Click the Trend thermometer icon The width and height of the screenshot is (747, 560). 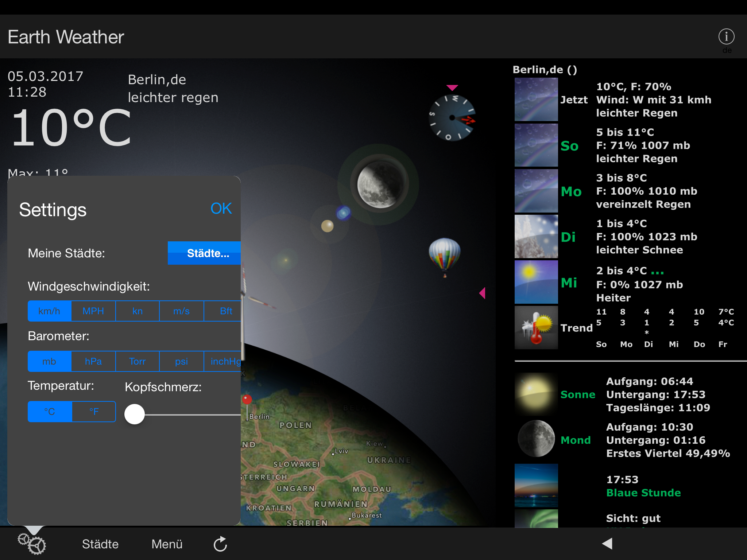536,327
